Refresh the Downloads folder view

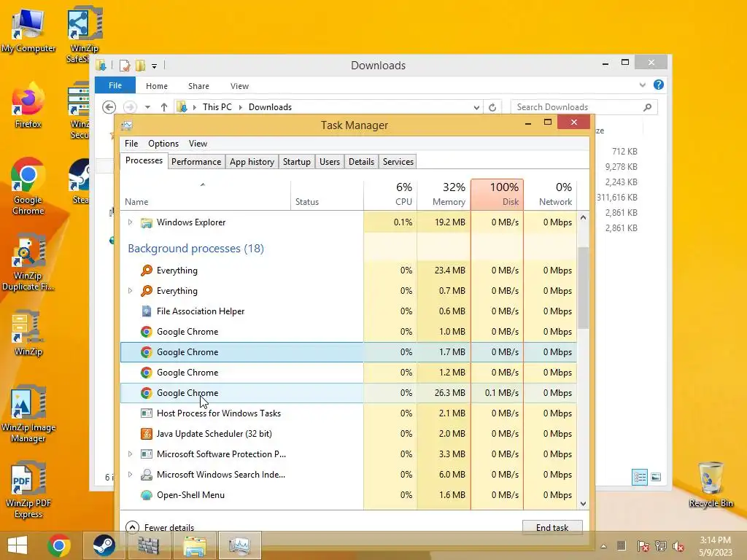pyautogui.click(x=492, y=107)
